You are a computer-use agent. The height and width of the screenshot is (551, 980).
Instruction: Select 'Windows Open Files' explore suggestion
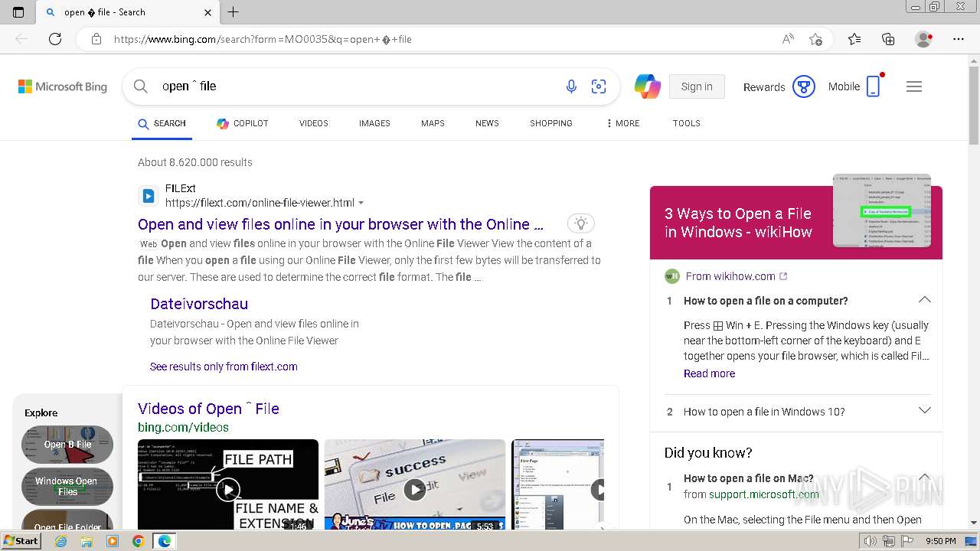click(67, 487)
